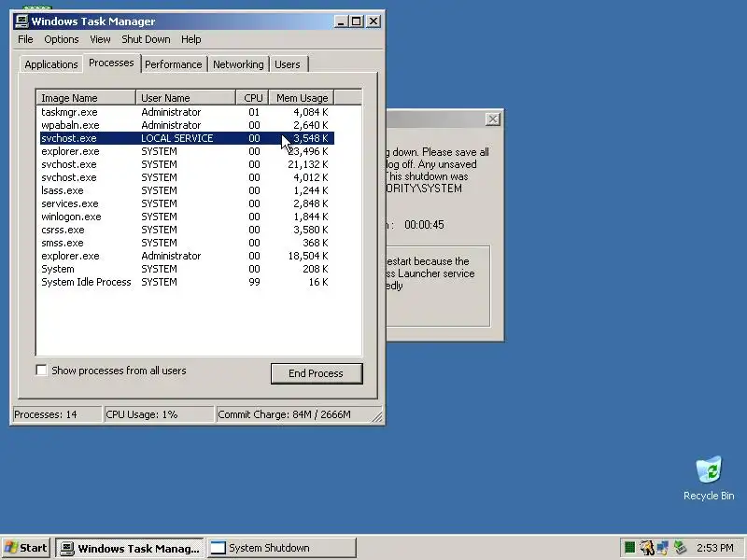
Task: Select the services.exe process
Action: tap(187, 203)
